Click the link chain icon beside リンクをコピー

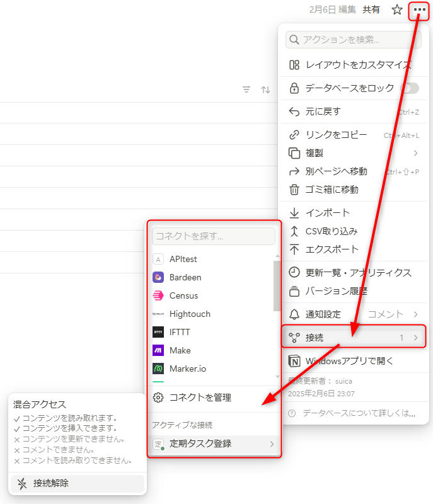click(294, 135)
